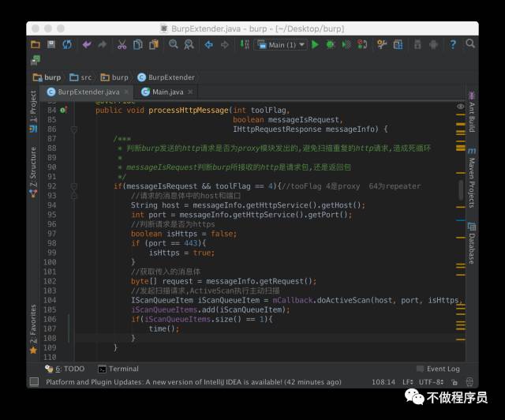This screenshot has width=505, height=420.
Task: Open Find with the magnifier icon
Action: click(174, 44)
